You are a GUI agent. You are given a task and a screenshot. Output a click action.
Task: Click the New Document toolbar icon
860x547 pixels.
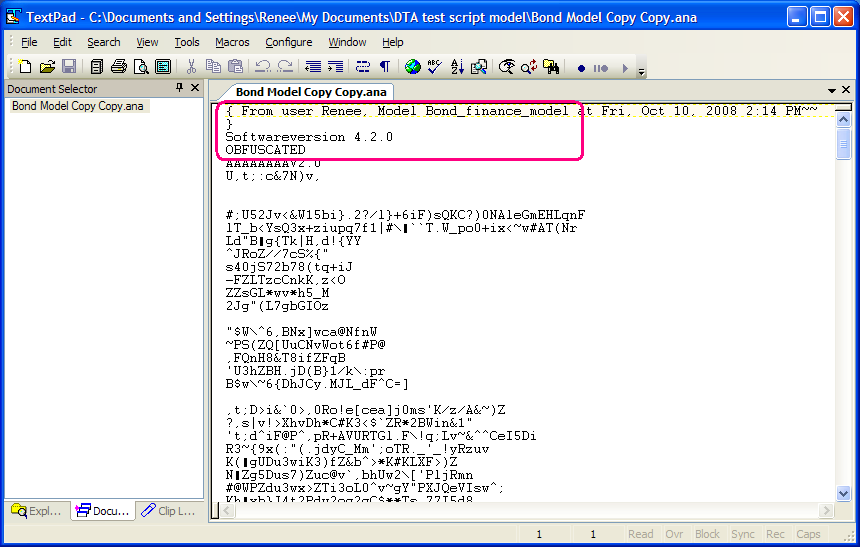[x=25, y=67]
